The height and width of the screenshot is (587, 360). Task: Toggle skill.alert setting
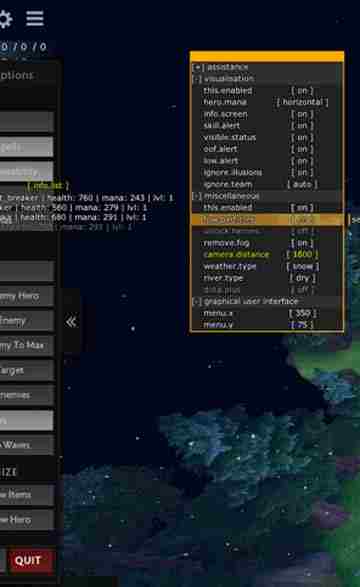tap(302, 125)
